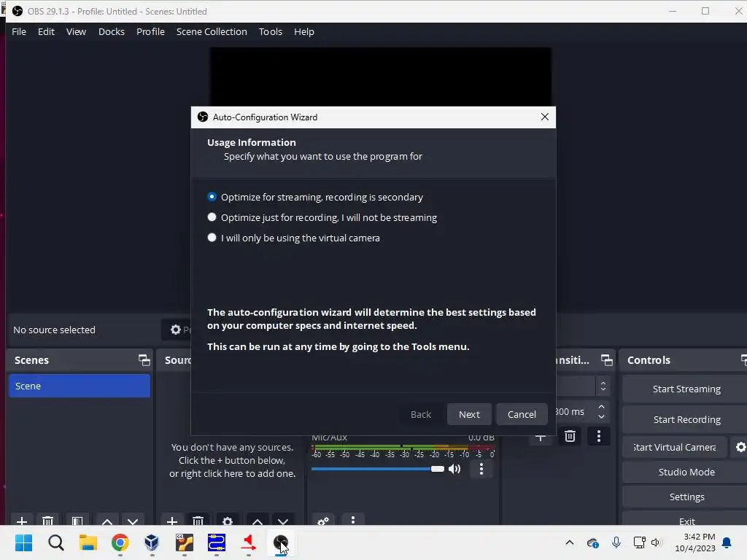Viewport: 747px width, 560px height.
Task: Click the OBS taskbar icon
Action: point(281,542)
